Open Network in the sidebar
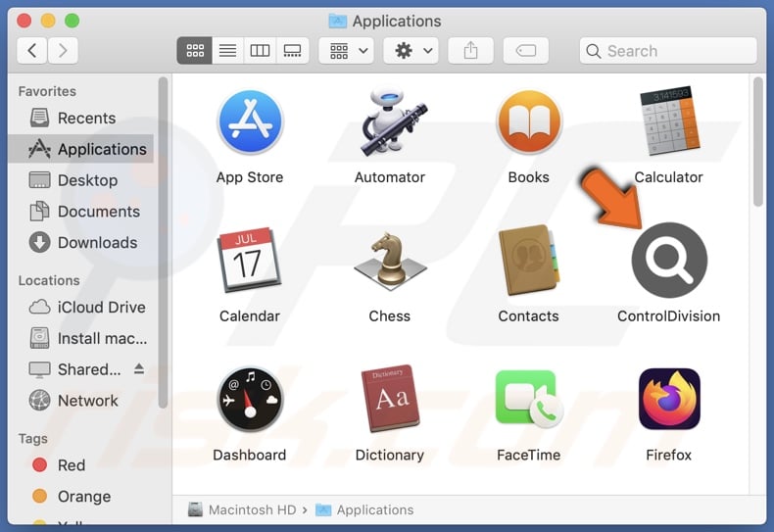This screenshot has width=774, height=532. pyautogui.click(x=80, y=401)
